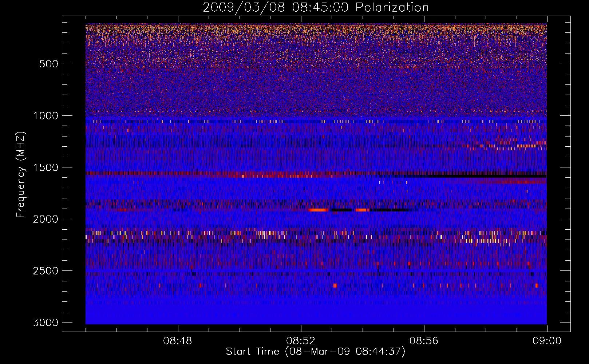589x364 pixels.
Task: Click the 3000 frequency tick label
Action: [x=46, y=323]
